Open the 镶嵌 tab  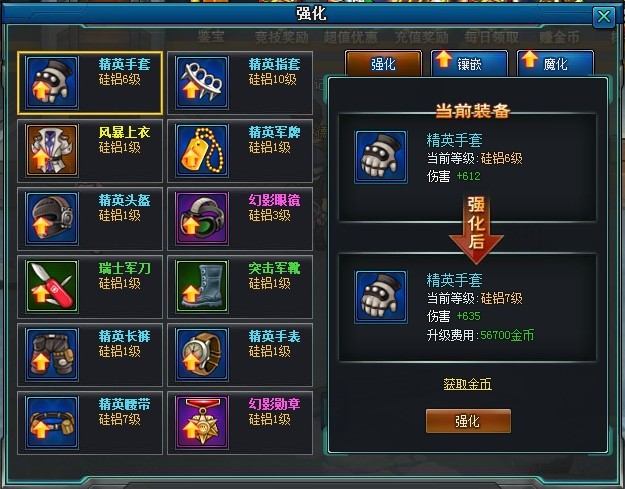[x=469, y=63]
